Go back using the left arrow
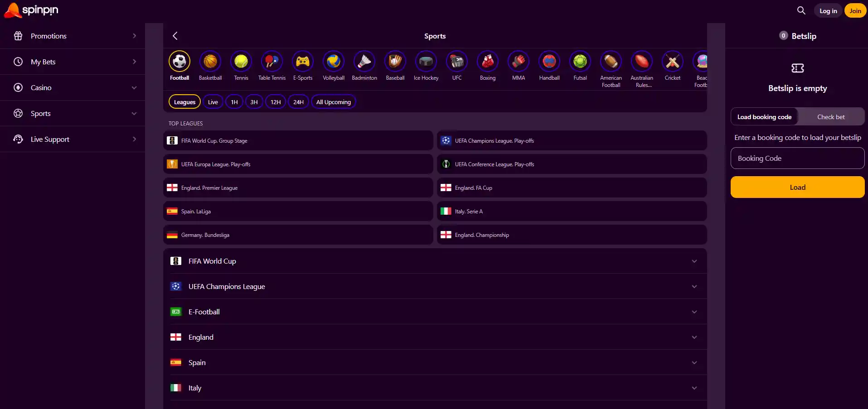868x409 pixels. click(x=175, y=36)
